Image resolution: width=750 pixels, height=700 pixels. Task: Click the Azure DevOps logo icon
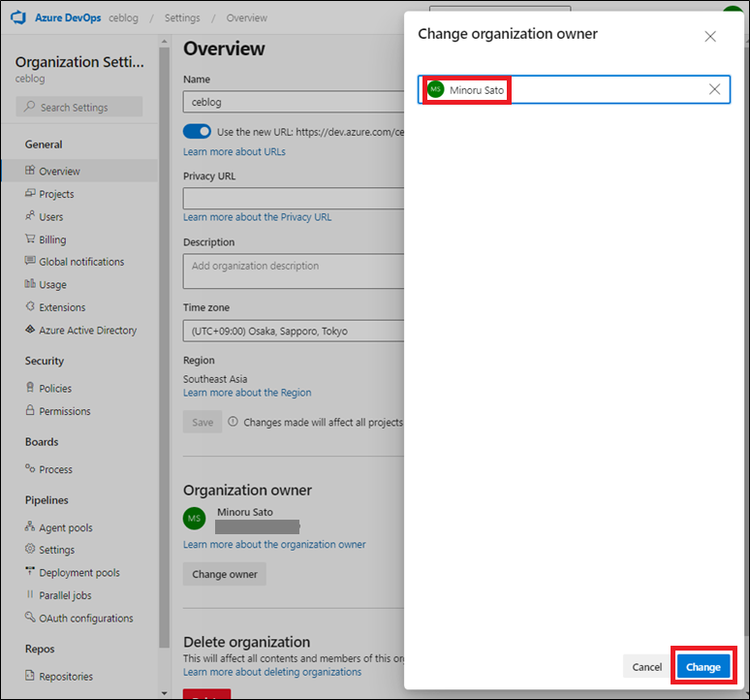pos(18,17)
